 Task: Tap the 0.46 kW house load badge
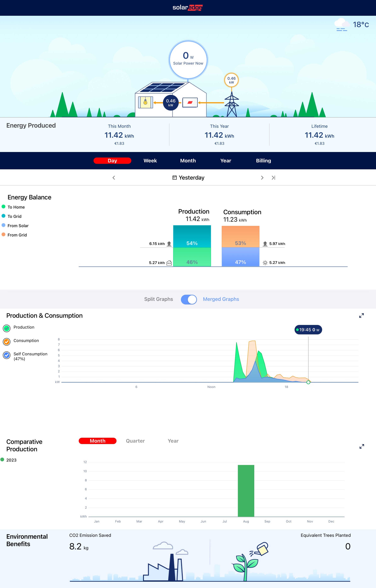(171, 103)
